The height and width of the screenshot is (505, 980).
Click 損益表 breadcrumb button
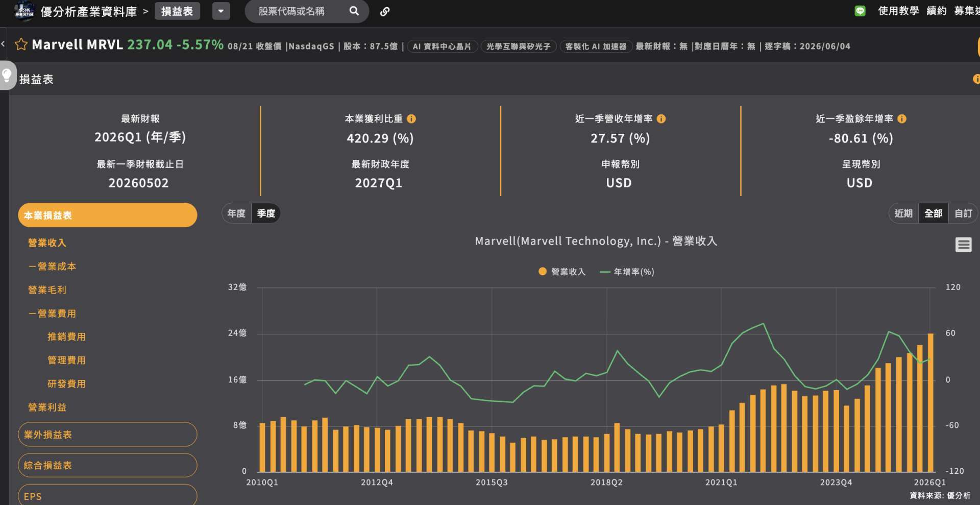pyautogui.click(x=177, y=11)
